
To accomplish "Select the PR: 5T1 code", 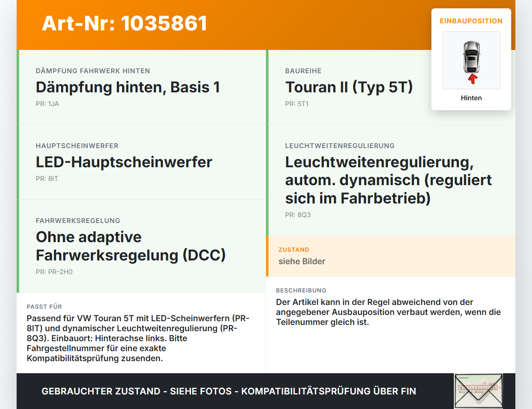I will (297, 104).
